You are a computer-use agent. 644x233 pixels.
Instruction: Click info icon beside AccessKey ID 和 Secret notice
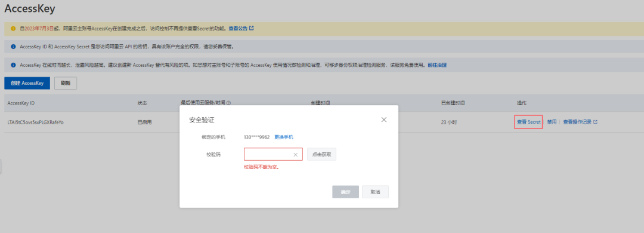click(x=13, y=47)
